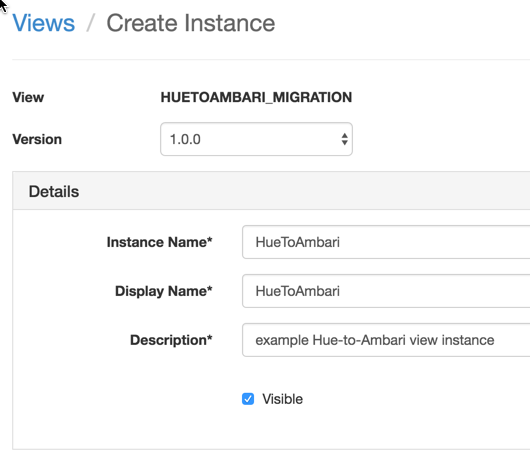Click the Display Name* label
Image resolution: width=530 pixels, height=456 pixels.
point(164,291)
